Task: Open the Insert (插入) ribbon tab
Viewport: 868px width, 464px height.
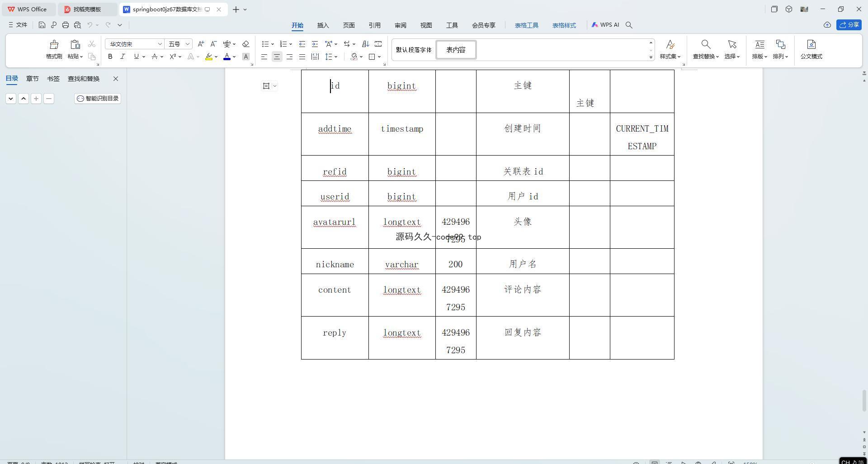Action: [323, 25]
